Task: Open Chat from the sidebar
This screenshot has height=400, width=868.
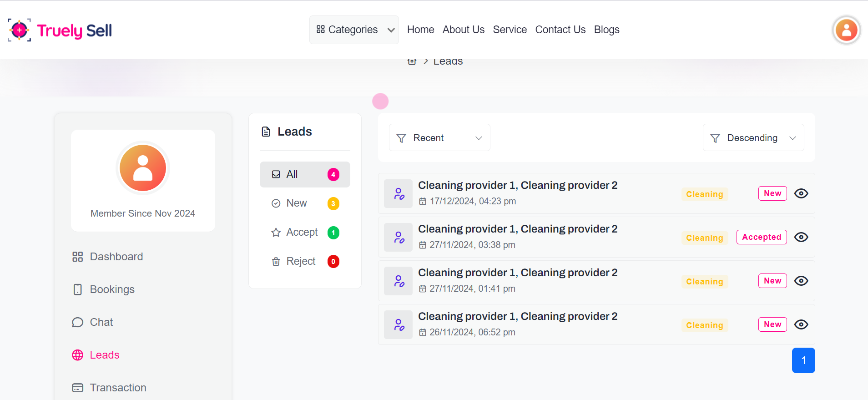Action: pos(101,322)
